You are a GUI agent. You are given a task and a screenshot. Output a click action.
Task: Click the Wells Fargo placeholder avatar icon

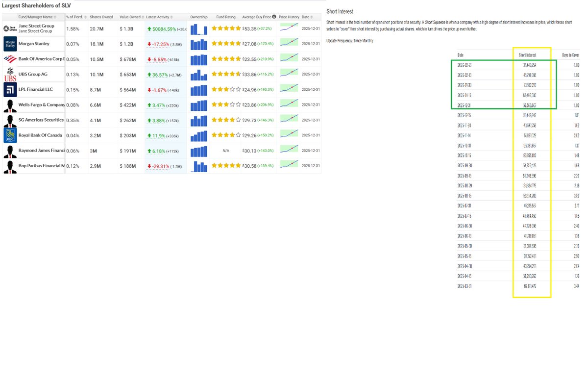pos(10,105)
